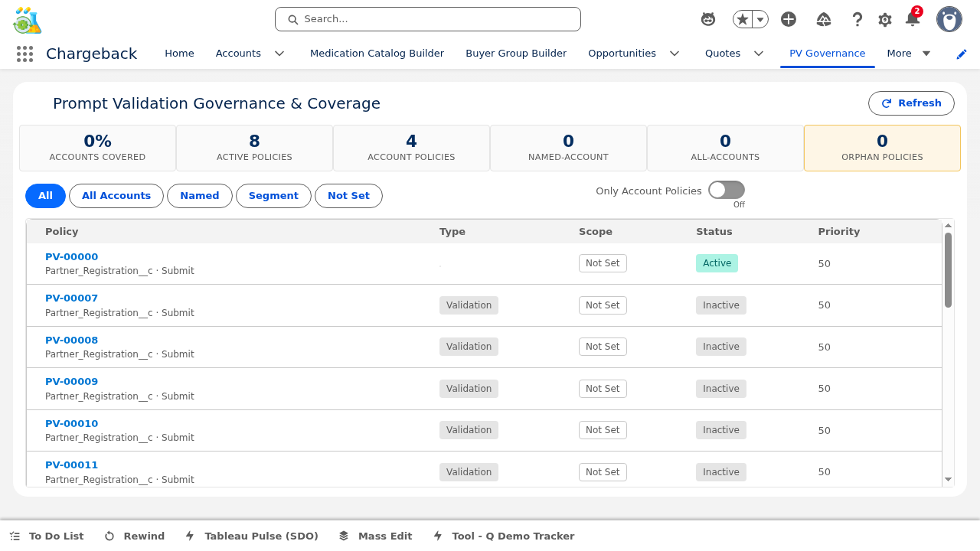This screenshot has height=551, width=980.
Task: Go to the Home tab
Action: (179, 54)
